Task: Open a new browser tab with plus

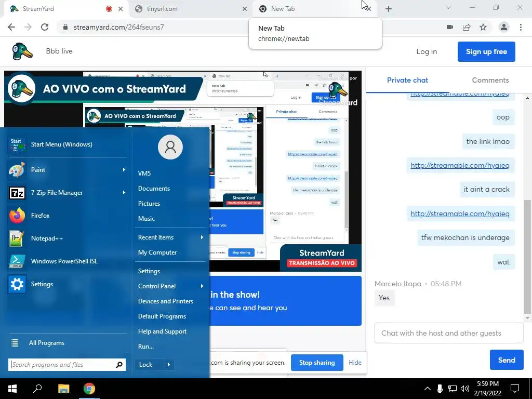Action: tap(389, 9)
